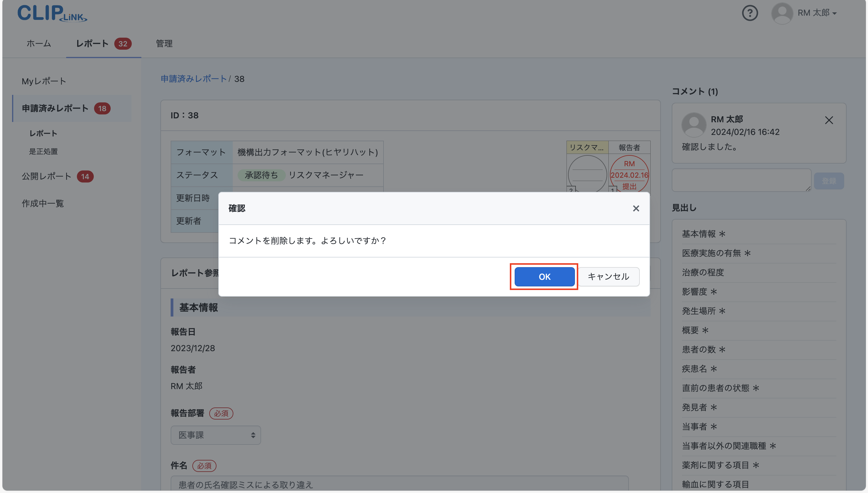Close the 確認 dialog with the X icon
This screenshot has width=868, height=493.
[x=636, y=208]
